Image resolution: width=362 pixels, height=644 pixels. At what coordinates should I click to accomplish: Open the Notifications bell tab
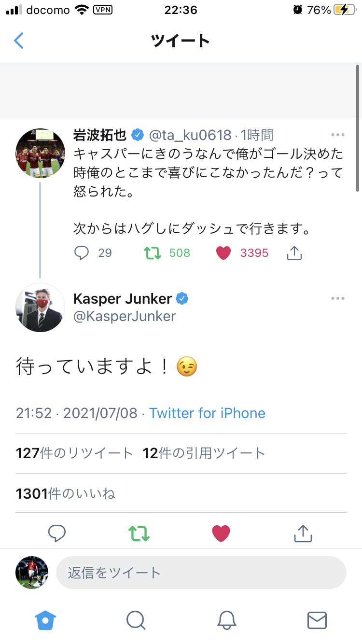pos(226,620)
